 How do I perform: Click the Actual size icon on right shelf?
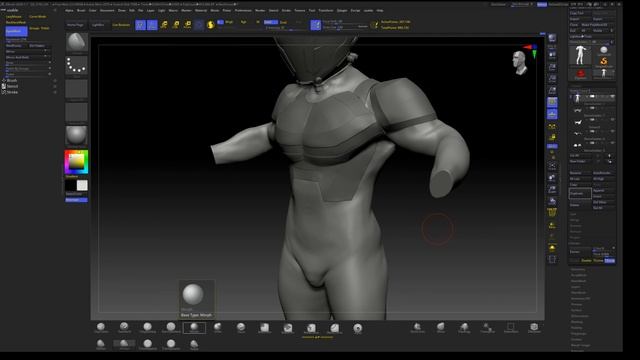pyautogui.click(x=552, y=78)
